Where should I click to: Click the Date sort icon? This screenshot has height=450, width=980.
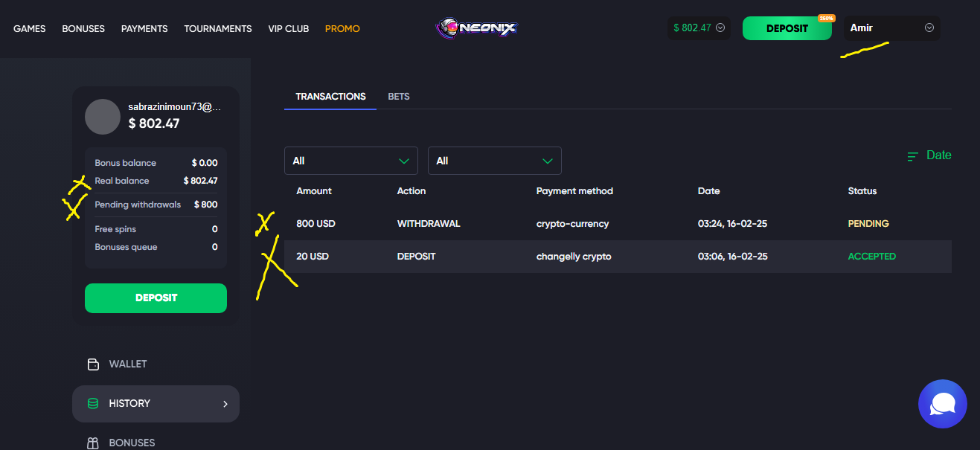point(912,156)
